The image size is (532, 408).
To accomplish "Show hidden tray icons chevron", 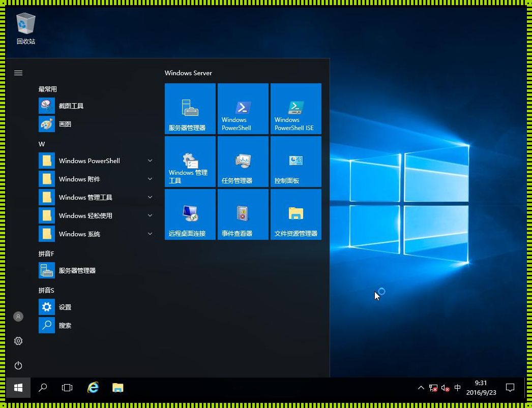I will click(421, 388).
